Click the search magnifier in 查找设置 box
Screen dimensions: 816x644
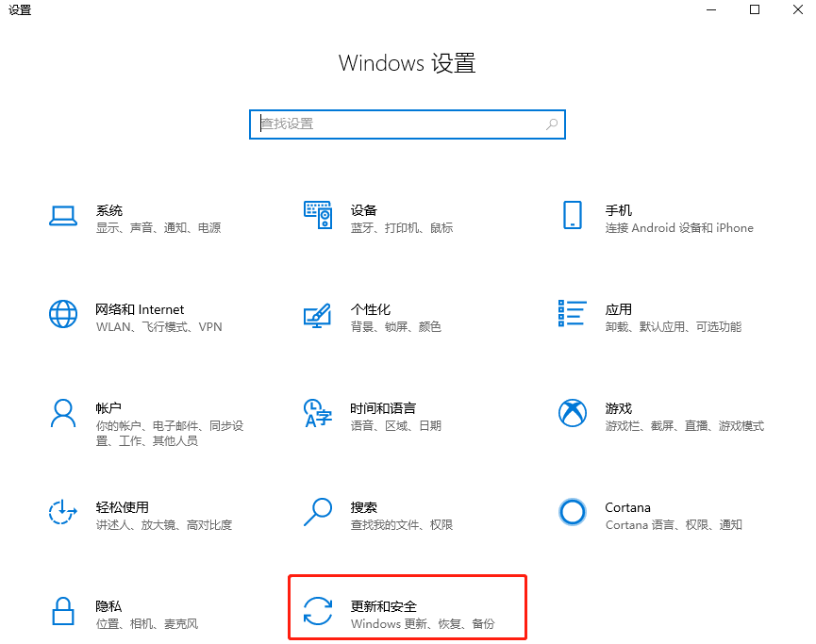coord(551,124)
